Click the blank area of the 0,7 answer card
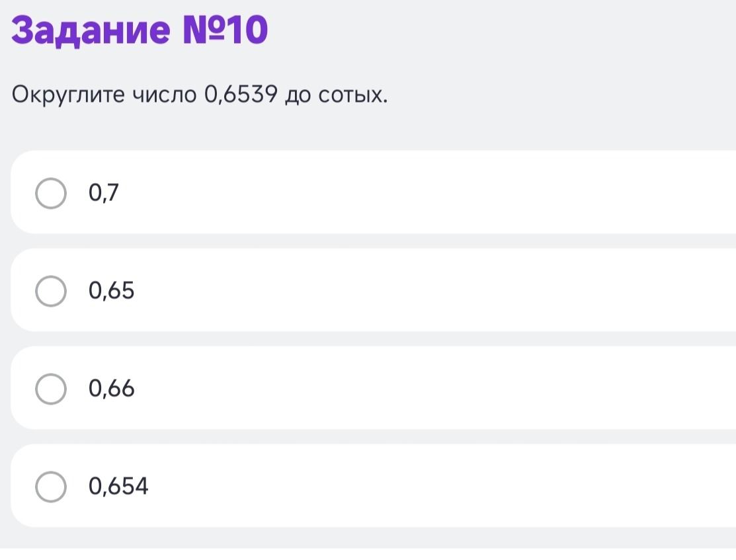736x560 pixels. pos(423,192)
